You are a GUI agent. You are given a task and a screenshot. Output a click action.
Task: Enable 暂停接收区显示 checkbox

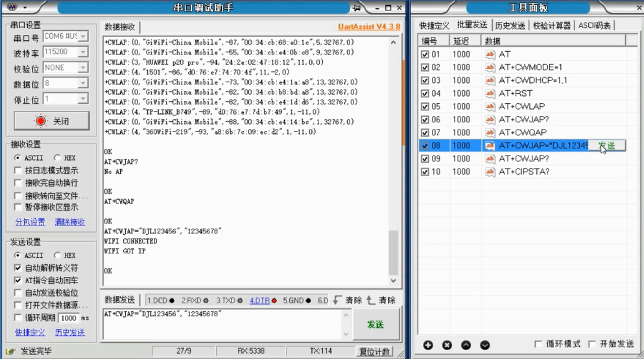(x=18, y=207)
